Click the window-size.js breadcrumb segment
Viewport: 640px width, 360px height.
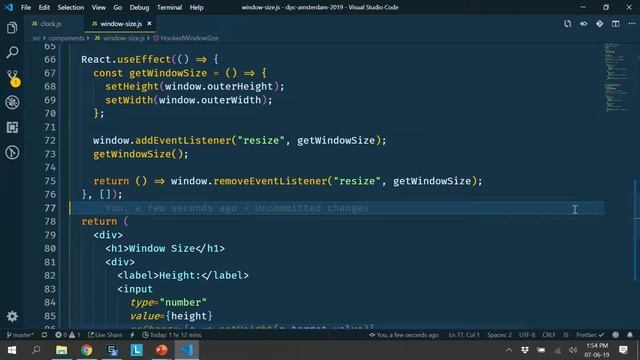click(x=120, y=38)
